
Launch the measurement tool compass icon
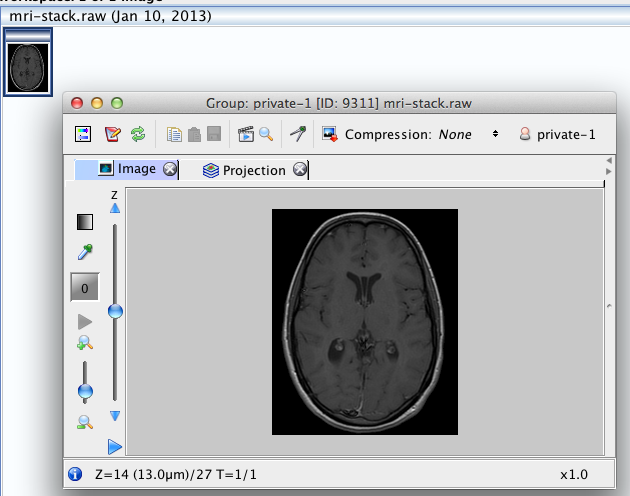click(x=298, y=134)
